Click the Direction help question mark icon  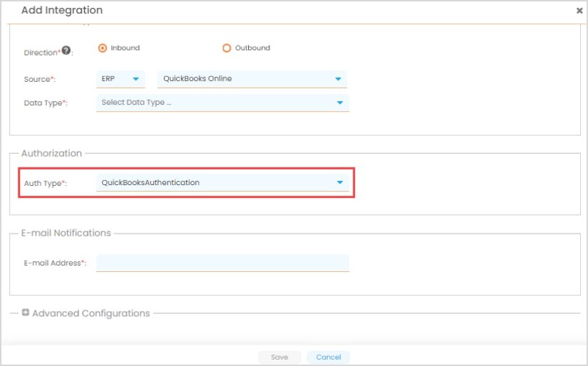[66, 51]
